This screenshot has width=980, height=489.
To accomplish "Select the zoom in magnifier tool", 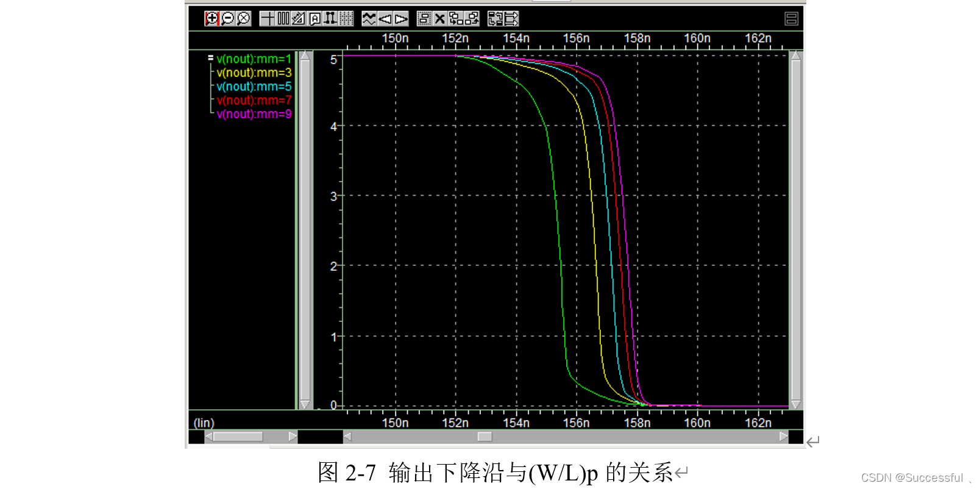I will [211, 19].
